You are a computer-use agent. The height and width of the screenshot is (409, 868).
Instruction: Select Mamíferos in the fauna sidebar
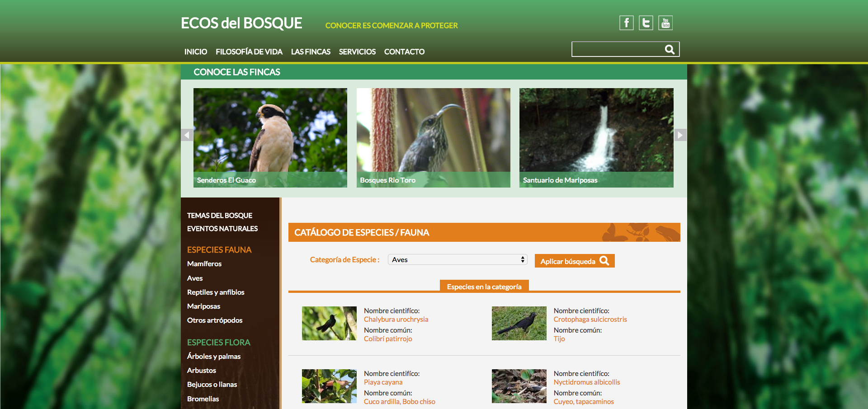(x=204, y=264)
